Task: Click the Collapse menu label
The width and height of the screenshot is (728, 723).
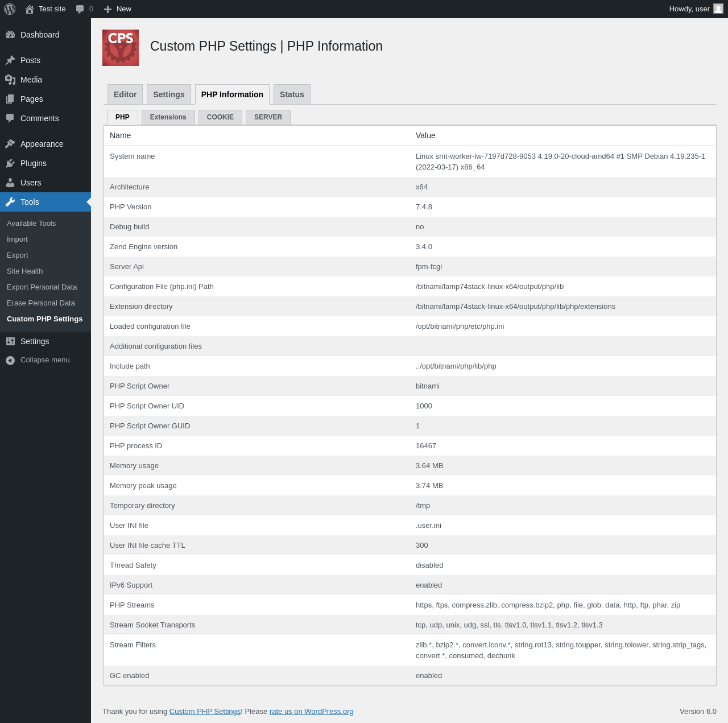Action: pyautogui.click(x=45, y=360)
